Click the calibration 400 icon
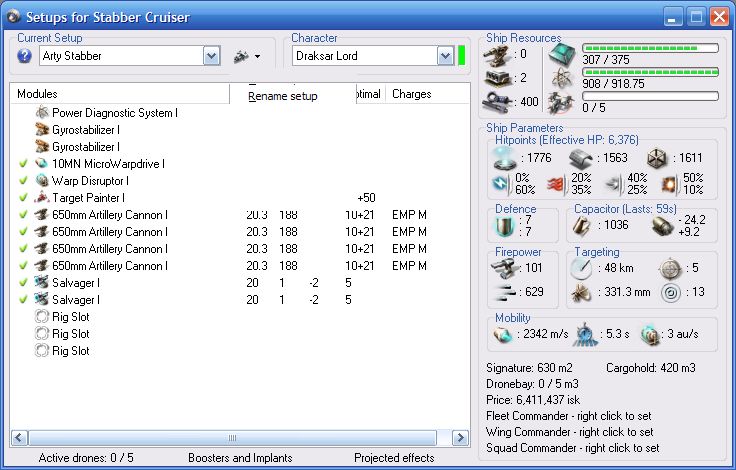This screenshot has width=736, height=470. 498,102
